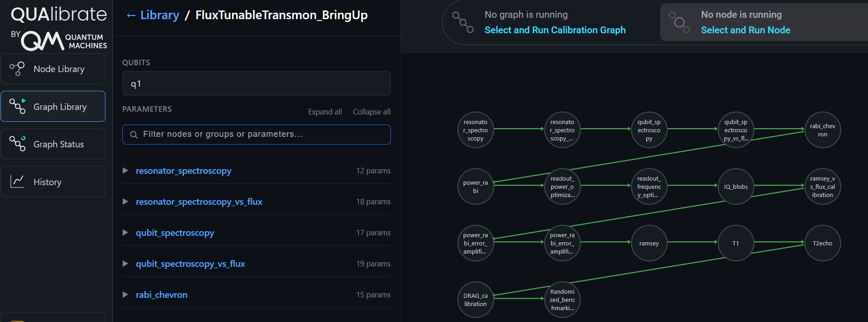Click the rabi_chevron group name
The width and height of the screenshot is (868, 322).
pyautogui.click(x=161, y=295)
